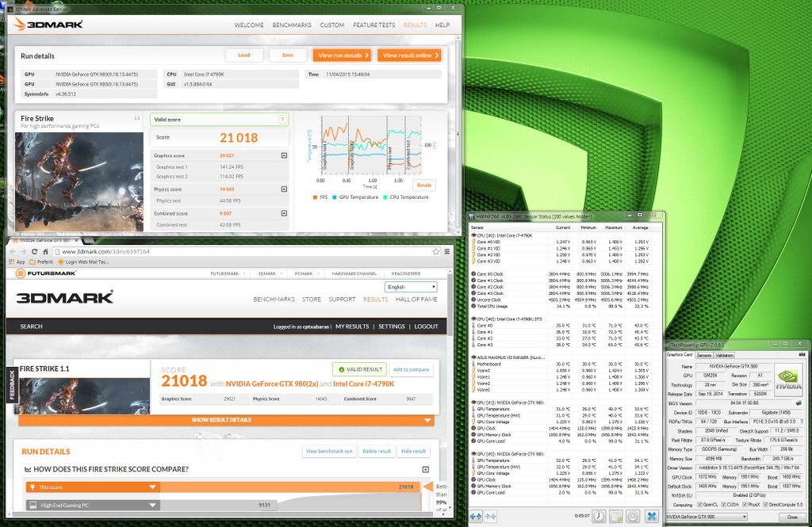The height and width of the screenshot is (527, 812).
Task: Click the browser forward arrow
Action: [x=23, y=251]
